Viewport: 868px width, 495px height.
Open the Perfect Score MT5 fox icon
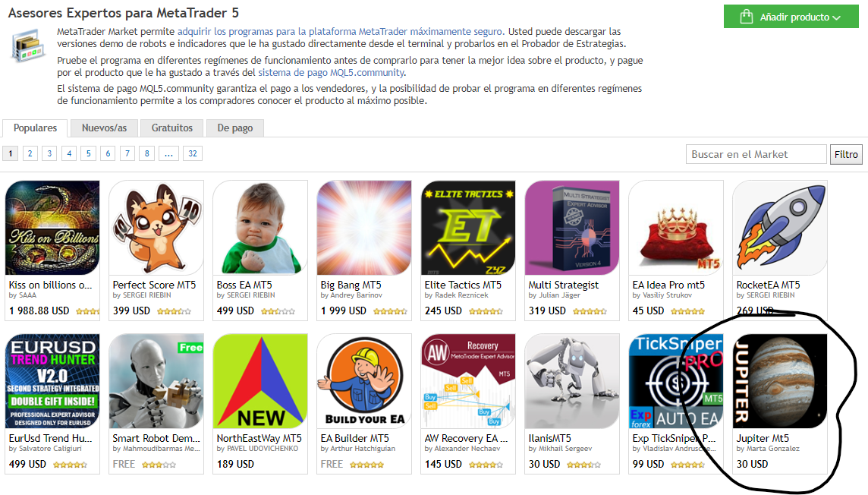156,228
